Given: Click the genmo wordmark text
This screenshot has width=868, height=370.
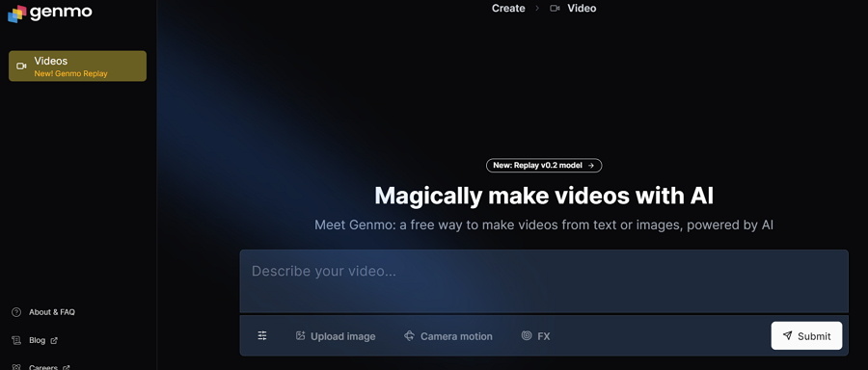Looking at the screenshot, I should (x=61, y=12).
